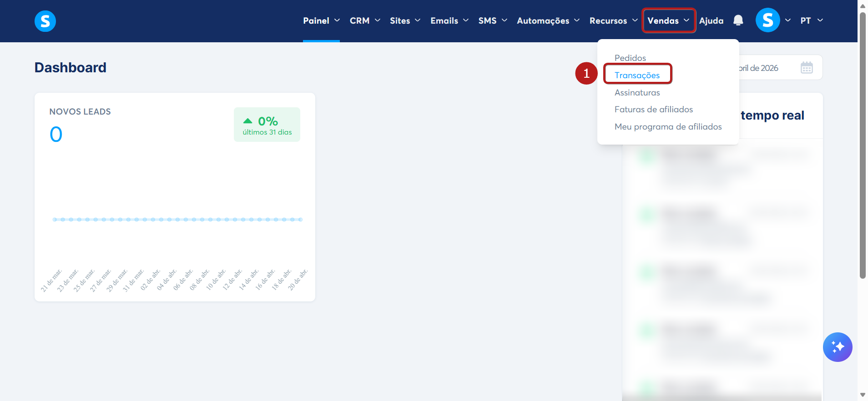This screenshot has height=401, width=868.
Task: Launch the AI assistant sparkle button
Action: (838, 347)
